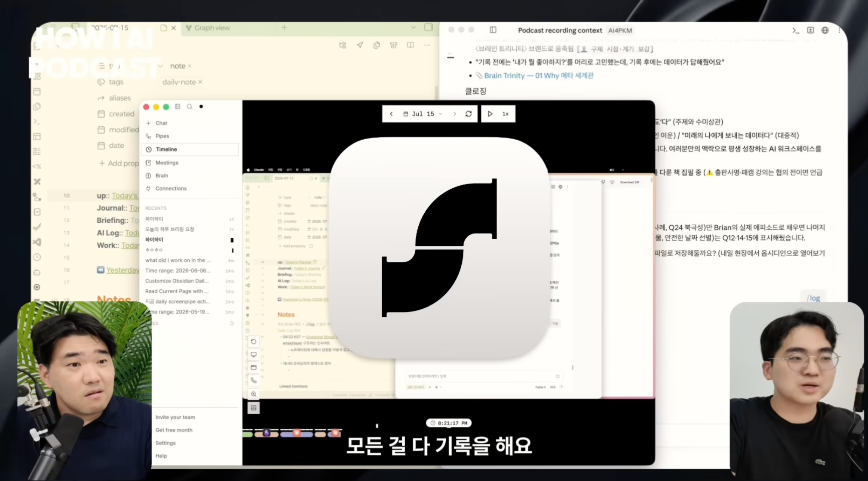Go to previous day in timeline

pyautogui.click(x=391, y=114)
